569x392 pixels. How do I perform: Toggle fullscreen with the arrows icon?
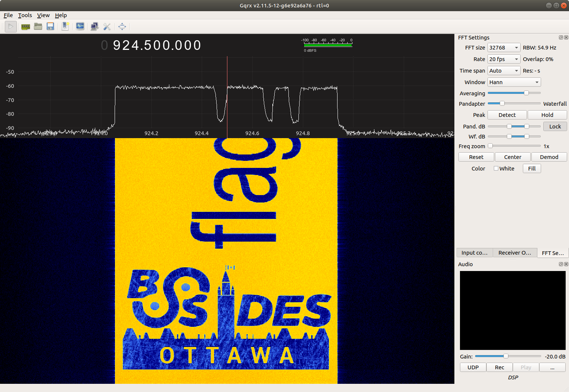coord(122,26)
